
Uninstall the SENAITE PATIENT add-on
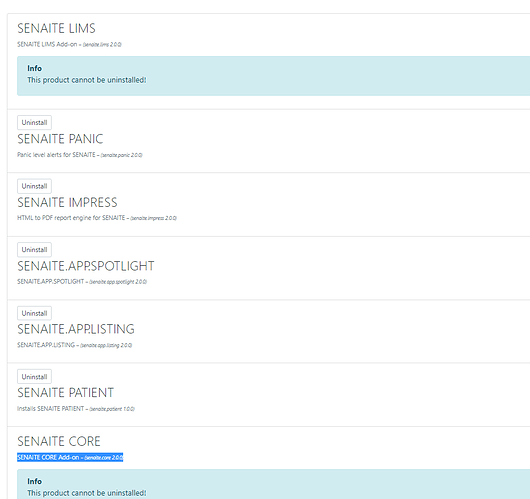[34, 377]
